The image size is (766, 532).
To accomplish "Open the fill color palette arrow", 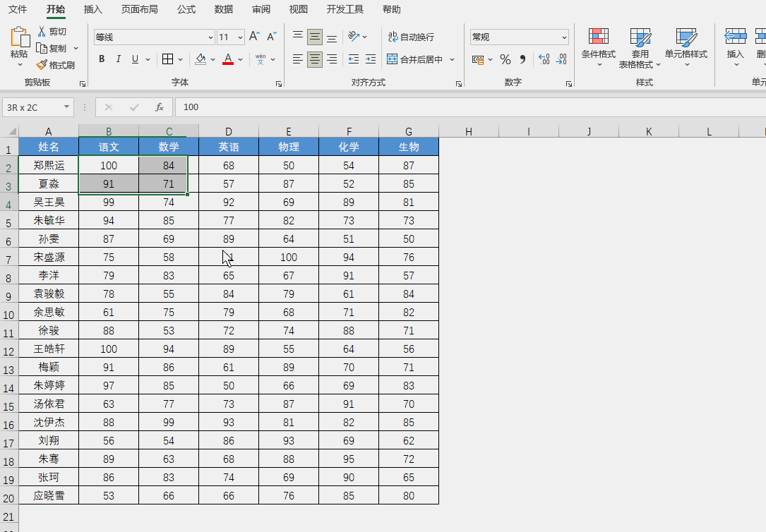I will 213,59.
